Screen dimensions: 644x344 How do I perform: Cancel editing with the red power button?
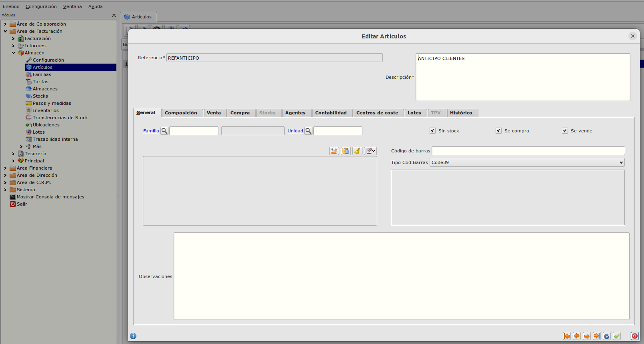click(635, 336)
